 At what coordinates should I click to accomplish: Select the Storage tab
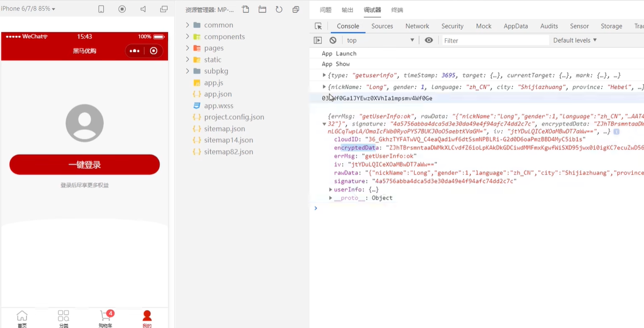(611, 26)
